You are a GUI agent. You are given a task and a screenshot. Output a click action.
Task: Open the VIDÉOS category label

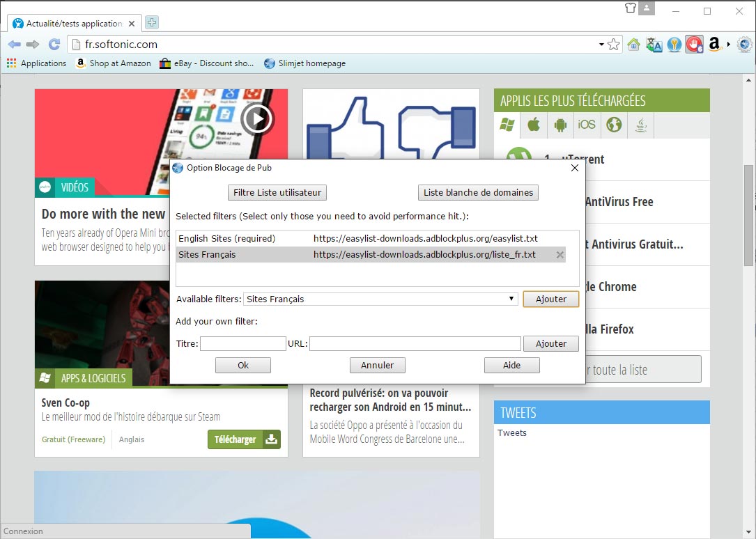click(65, 187)
